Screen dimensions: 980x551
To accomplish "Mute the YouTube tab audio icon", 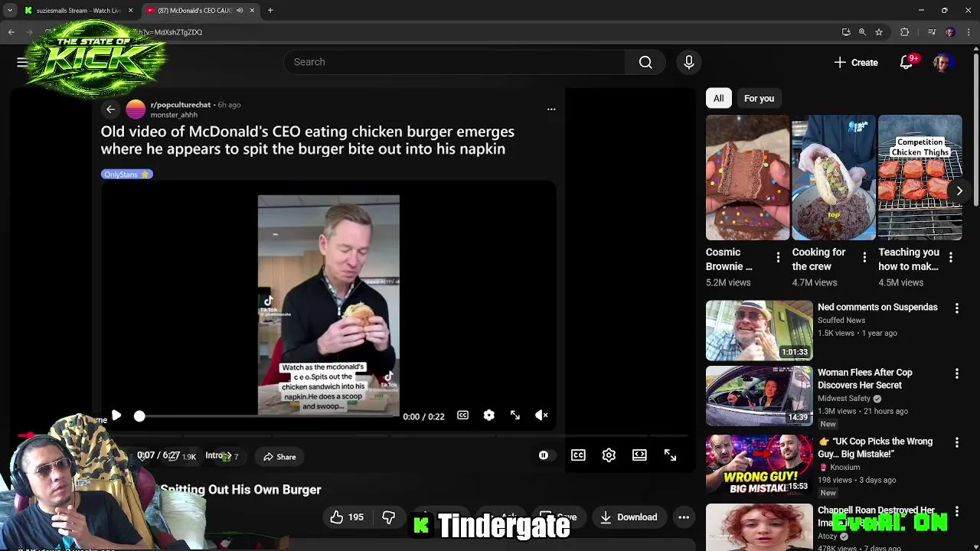I will click(240, 11).
